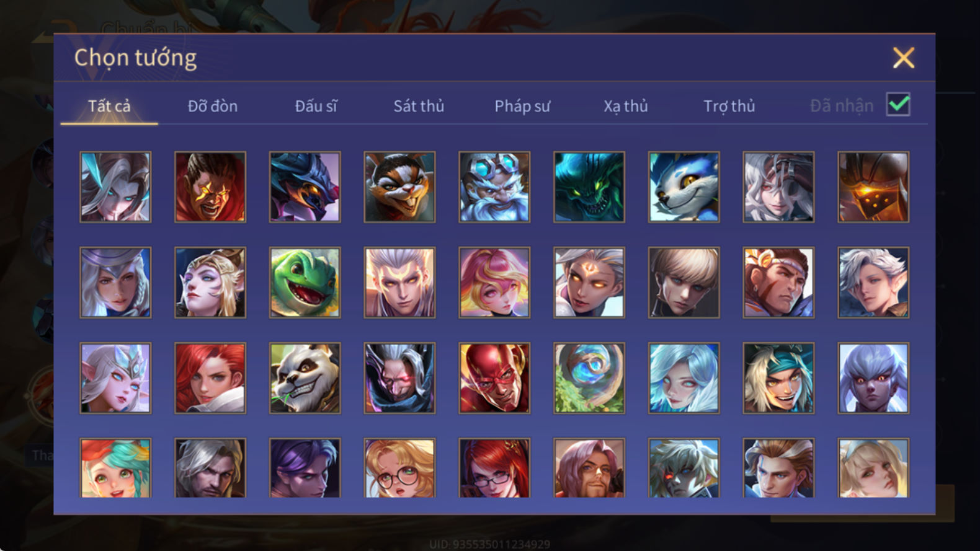The image size is (980, 551).
Task: Toggle the Đã nhận checkbox
Action: point(898,105)
